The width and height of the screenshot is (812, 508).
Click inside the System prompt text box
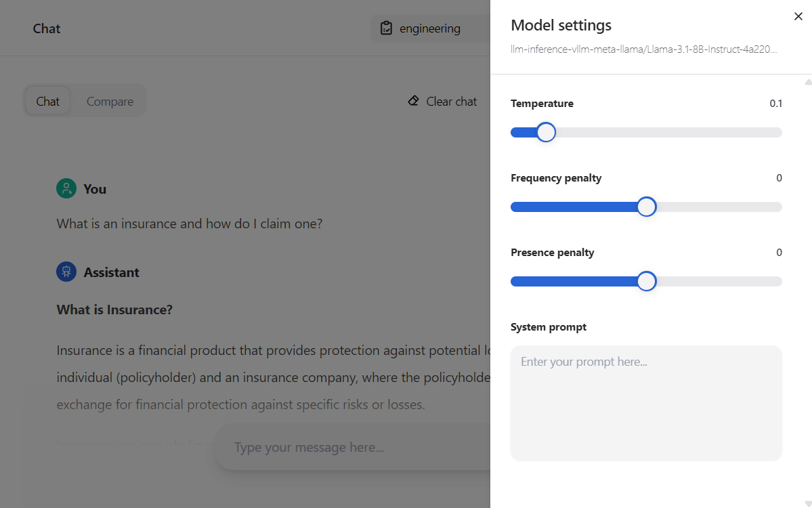coord(646,403)
